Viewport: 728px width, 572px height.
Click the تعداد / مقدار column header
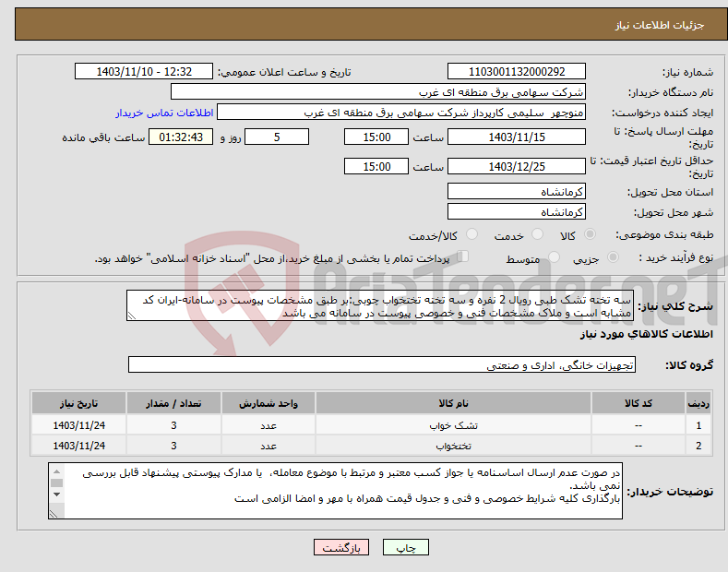pos(173,403)
